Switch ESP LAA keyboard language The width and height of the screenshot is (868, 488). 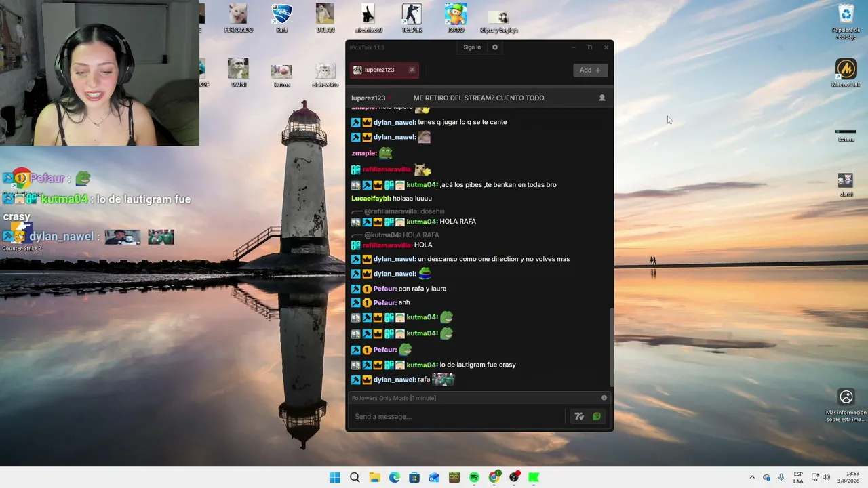click(x=799, y=477)
